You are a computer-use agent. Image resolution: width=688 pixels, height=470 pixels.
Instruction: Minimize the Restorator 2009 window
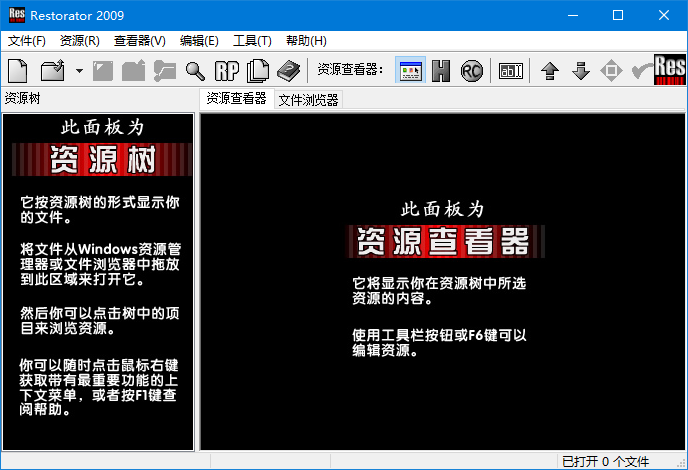click(x=573, y=15)
